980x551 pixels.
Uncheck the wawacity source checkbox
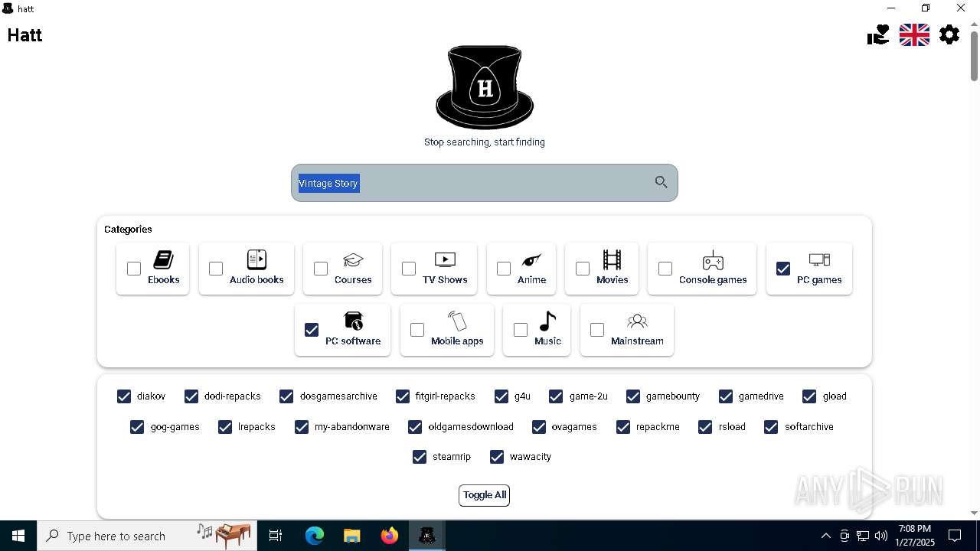tap(497, 457)
